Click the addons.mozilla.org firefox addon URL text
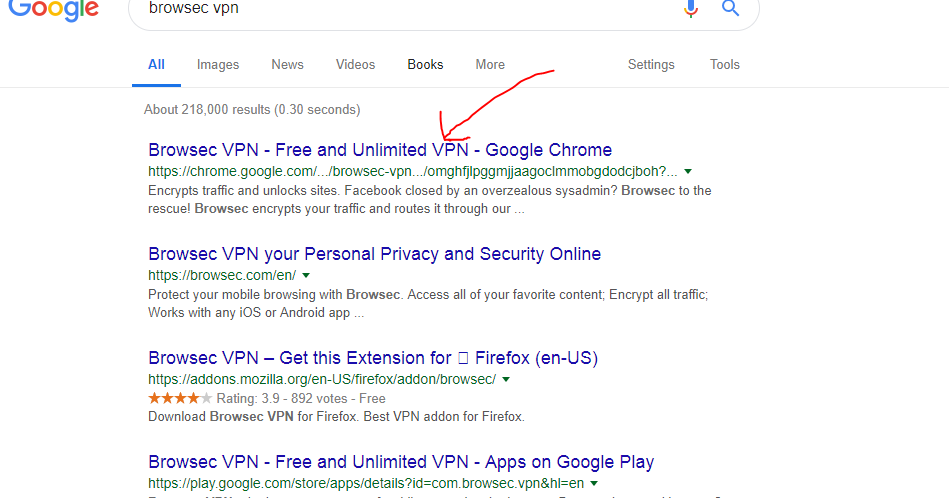This screenshot has width=949, height=498. pos(322,379)
